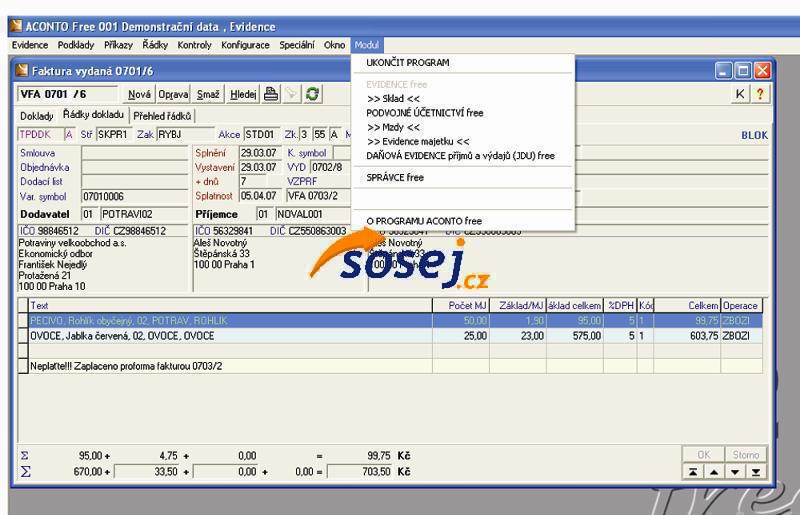Open the Podklady menu
Viewport: 800px width, 515px height.
(x=76, y=45)
